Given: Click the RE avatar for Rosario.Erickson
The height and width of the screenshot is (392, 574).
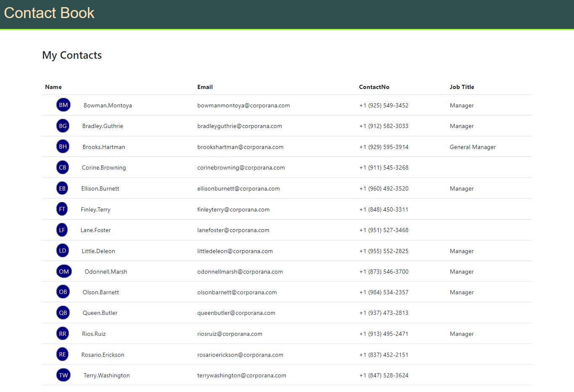Looking at the screenshot, I should (x=62, y=354).
